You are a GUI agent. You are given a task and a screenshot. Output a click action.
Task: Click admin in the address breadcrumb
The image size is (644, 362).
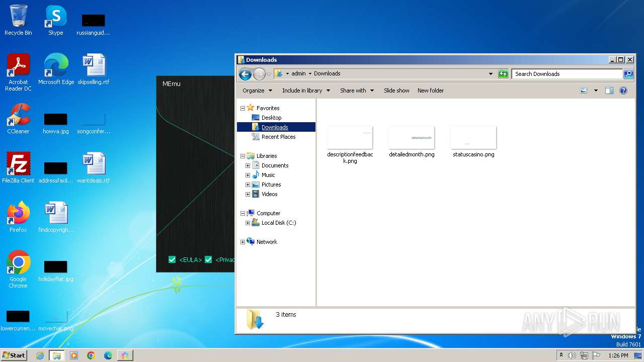click(298, 73)
